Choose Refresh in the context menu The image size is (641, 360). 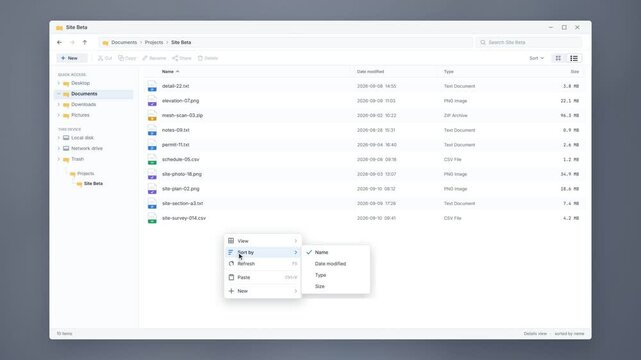(x=262, y=264)
